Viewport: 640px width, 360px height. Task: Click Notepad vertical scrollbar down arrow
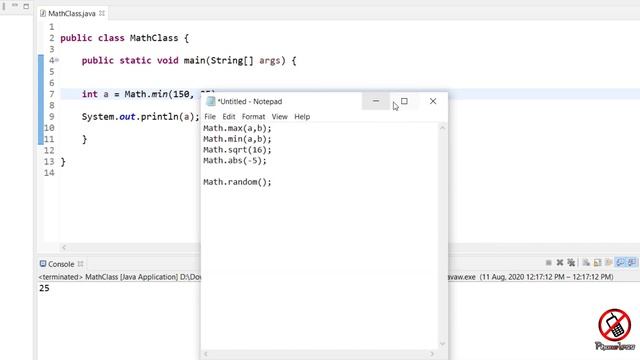point(442,344)
